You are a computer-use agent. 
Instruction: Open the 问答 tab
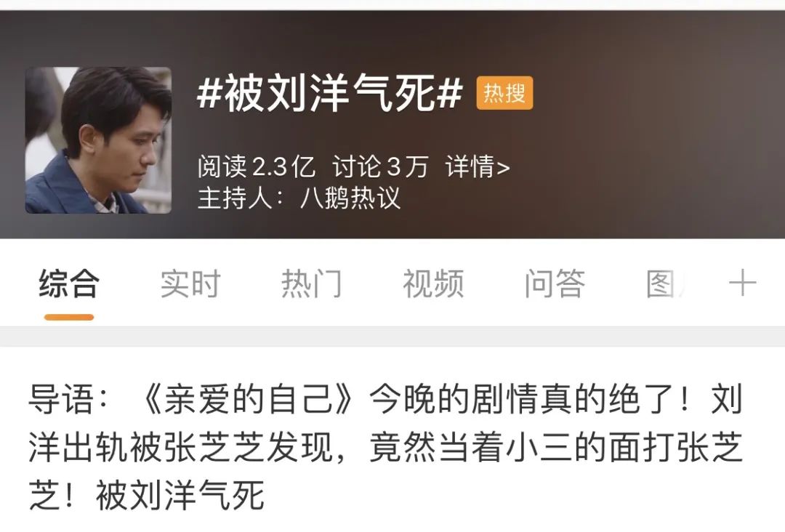tap(555, 283)
